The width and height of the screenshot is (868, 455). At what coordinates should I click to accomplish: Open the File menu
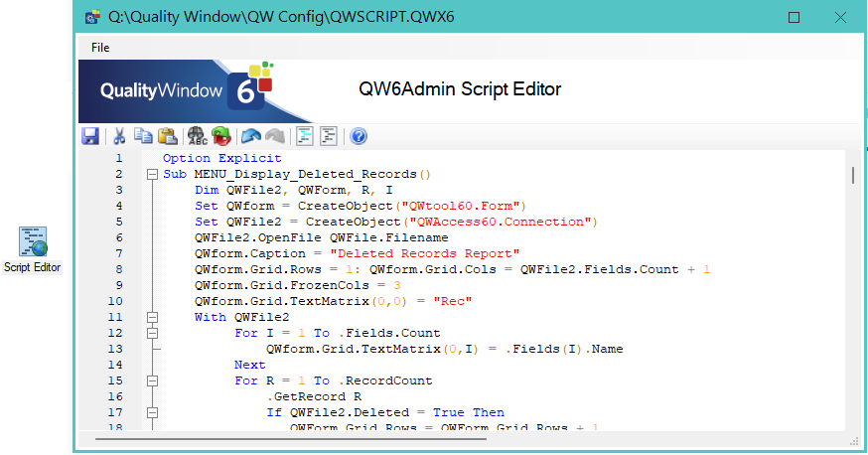(x=100, y=48)
